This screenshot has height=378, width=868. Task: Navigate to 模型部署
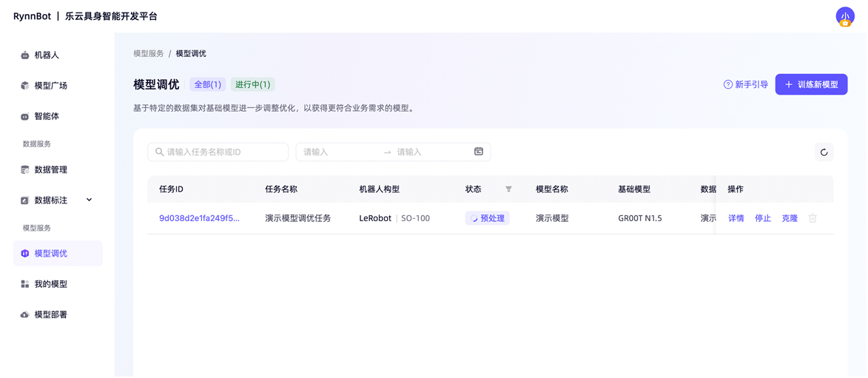point(58,315)
